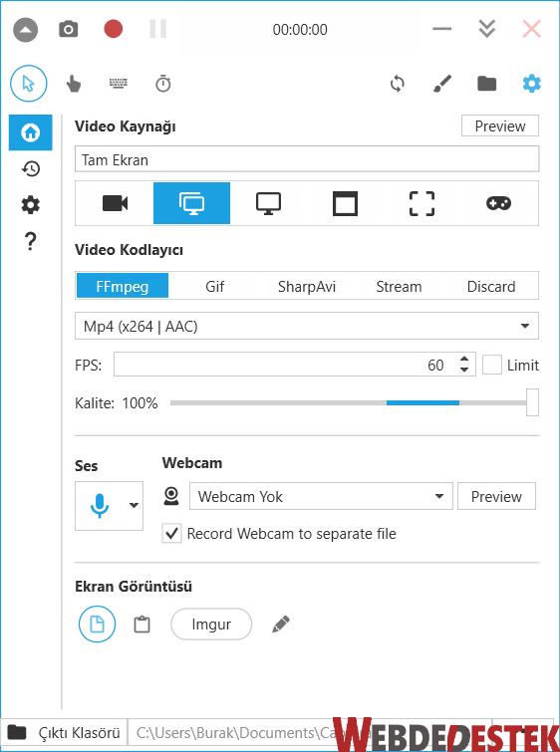Select window capture source icon

click(345, 203)
